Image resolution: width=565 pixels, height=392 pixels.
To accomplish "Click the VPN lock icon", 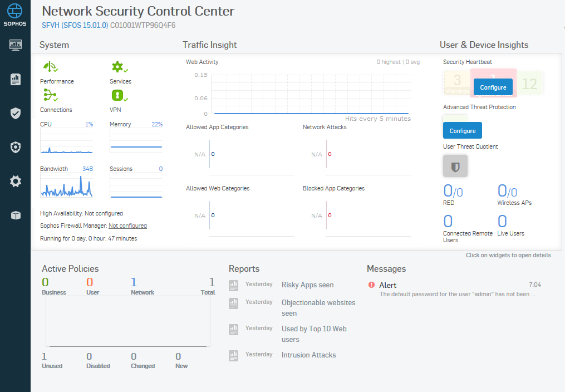I will pyautogui.click(x=120, y=95).
